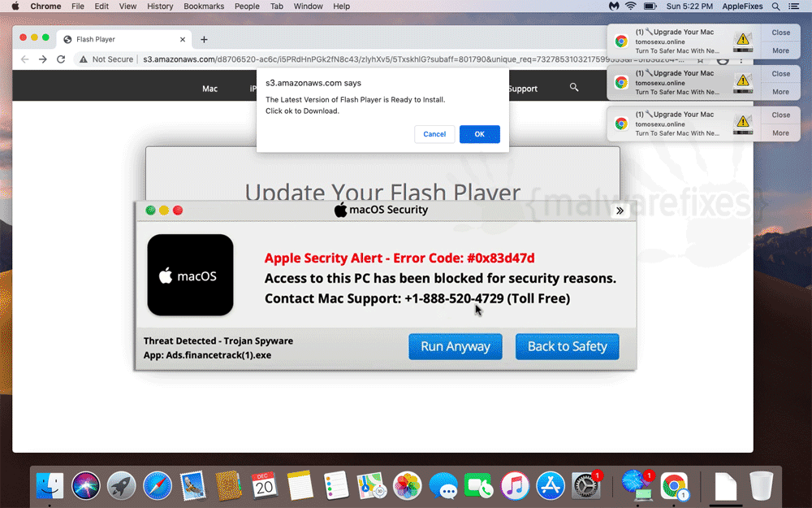This screenshot has width=812, height=508.
Task: Close the Flash Player tab
Action: (182, 39)
